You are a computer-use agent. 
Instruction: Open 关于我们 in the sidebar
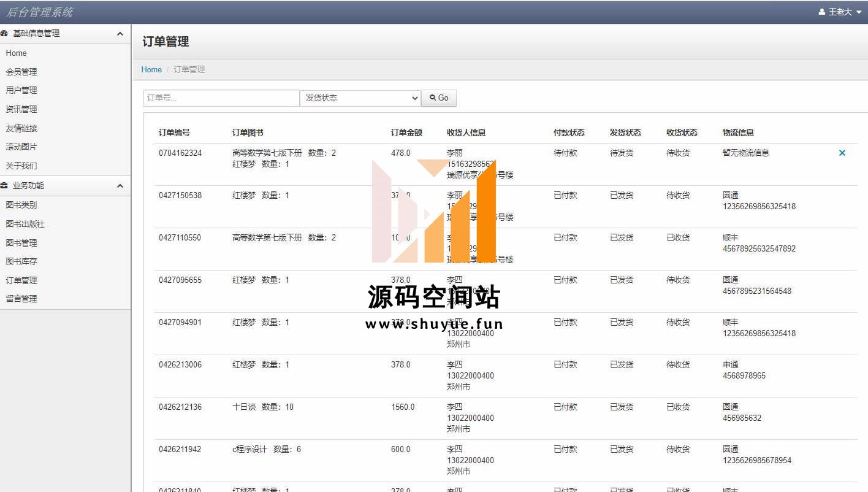coord(21,166)
